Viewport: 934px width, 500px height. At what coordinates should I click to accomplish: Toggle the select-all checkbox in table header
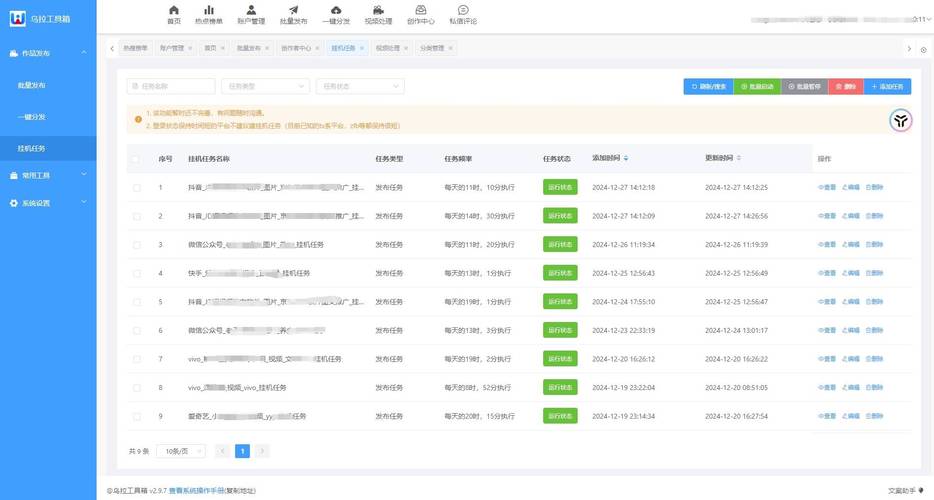[x=136, y=159]
